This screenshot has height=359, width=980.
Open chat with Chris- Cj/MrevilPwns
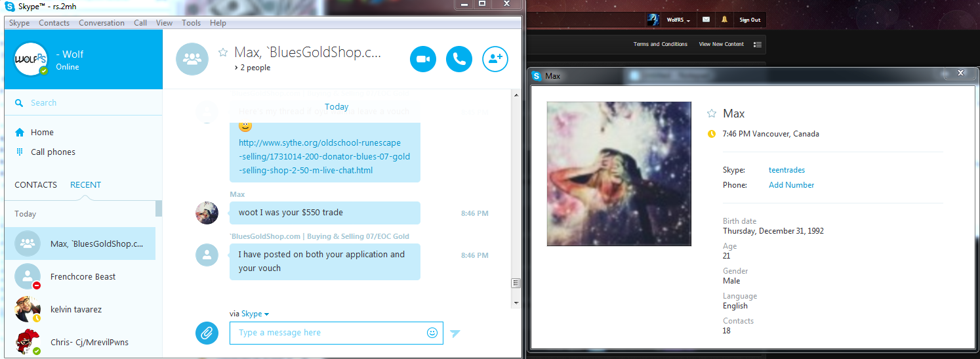(80, 342)
